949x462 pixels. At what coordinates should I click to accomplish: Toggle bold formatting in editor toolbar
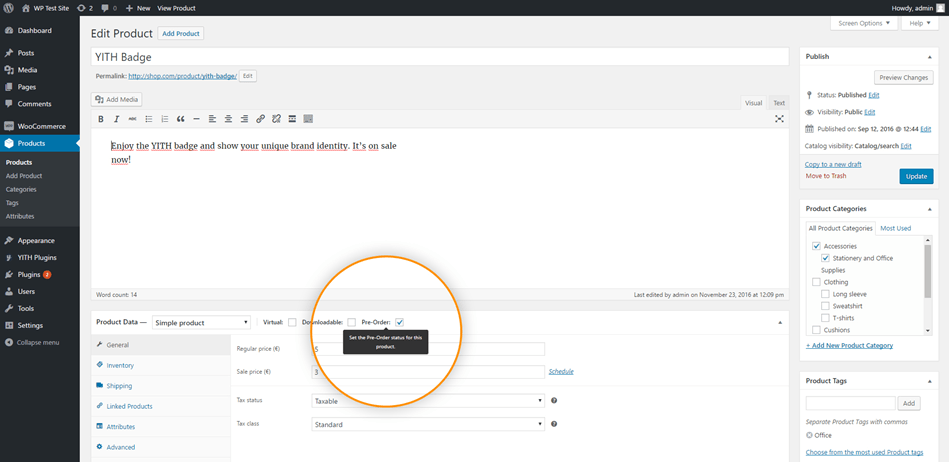click(x=101, y=119)
